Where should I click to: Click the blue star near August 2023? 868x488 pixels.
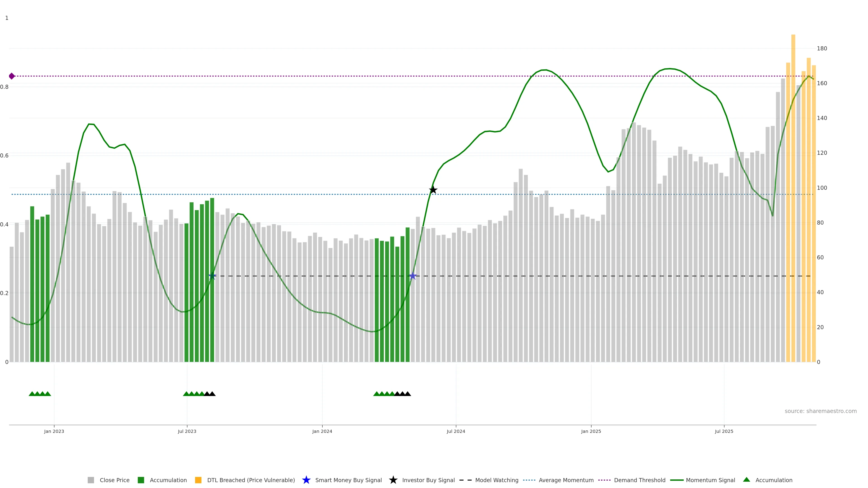212,276
